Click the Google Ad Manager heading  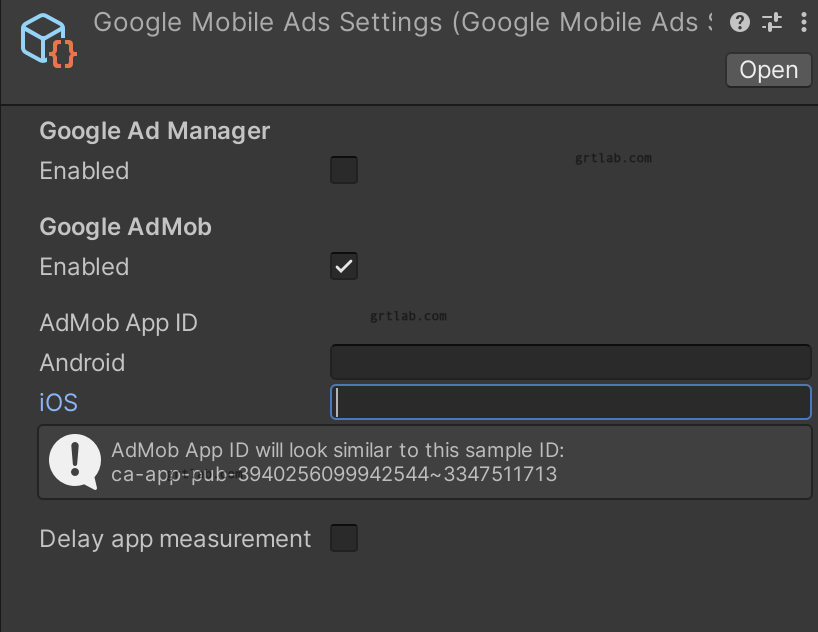pos(154,131)
